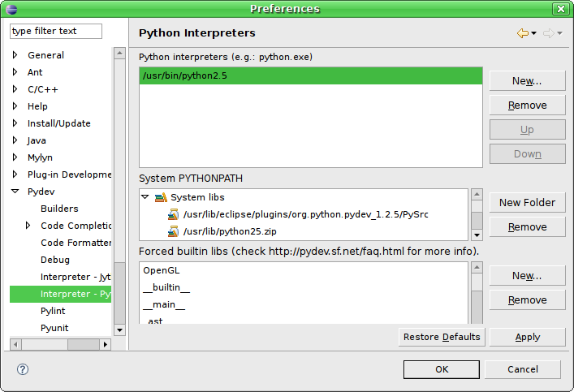Open the back history dropdown arrow
Screen dimensions: 574x392
533,33
